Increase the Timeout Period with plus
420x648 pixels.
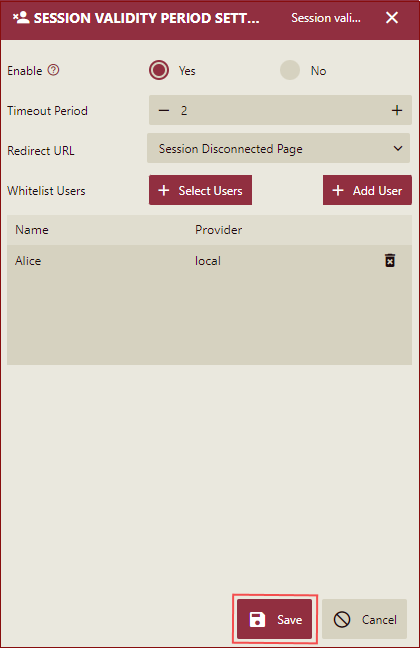tap(397, 110)
